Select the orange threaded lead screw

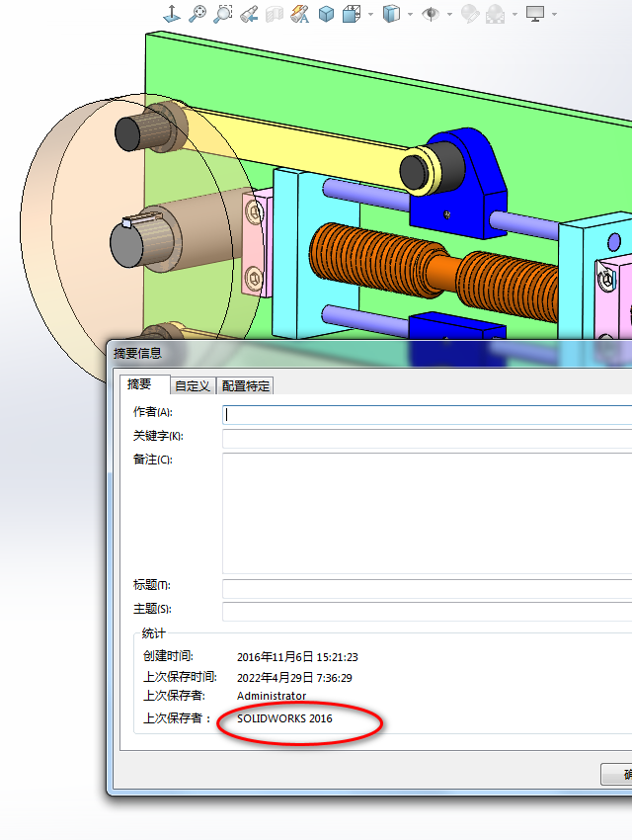pos(434,271)
